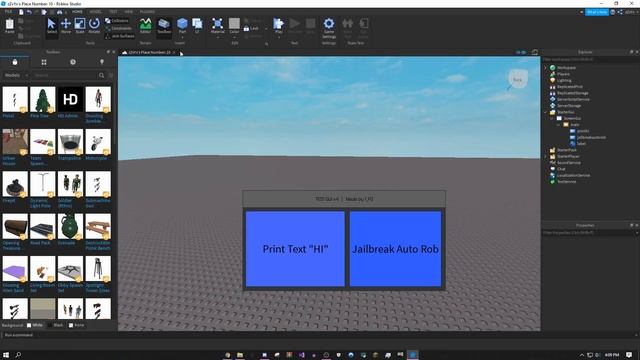This screenshot has height=360, width=640.
Task: Open Toolbox Inventory grid tab icon
Action: point(44,62)
